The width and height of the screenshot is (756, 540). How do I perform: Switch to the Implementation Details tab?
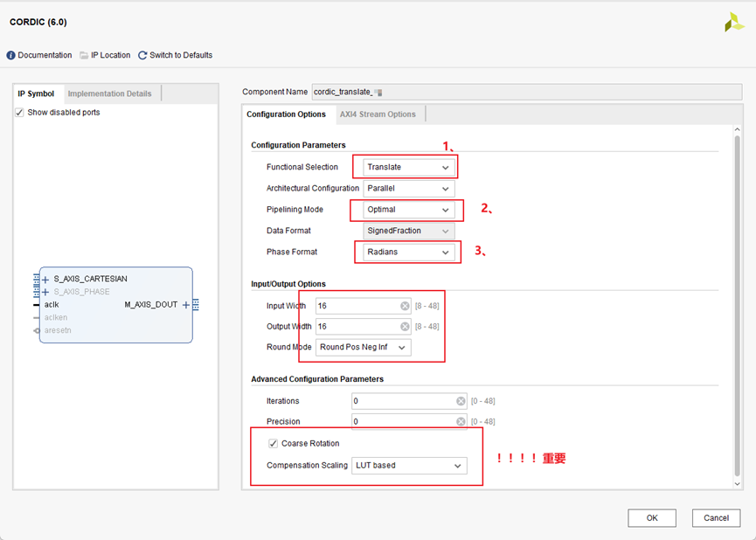coord(110,93)
